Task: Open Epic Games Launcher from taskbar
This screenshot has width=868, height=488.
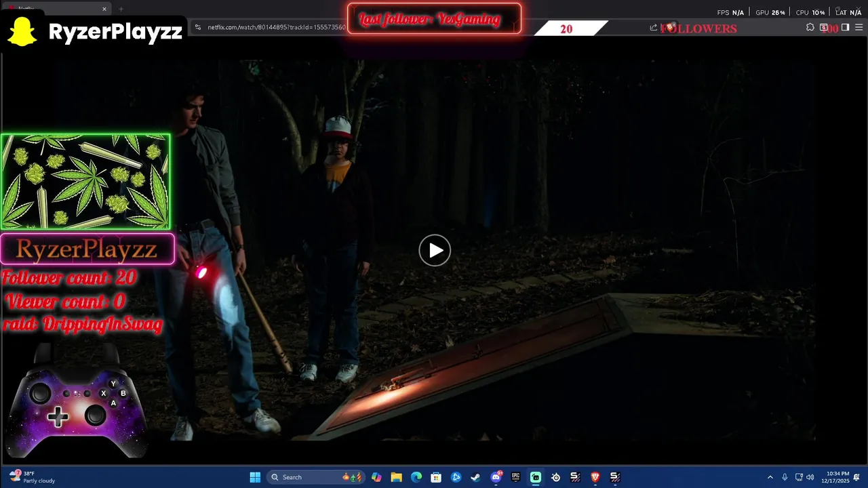Action: click(516, 477)
